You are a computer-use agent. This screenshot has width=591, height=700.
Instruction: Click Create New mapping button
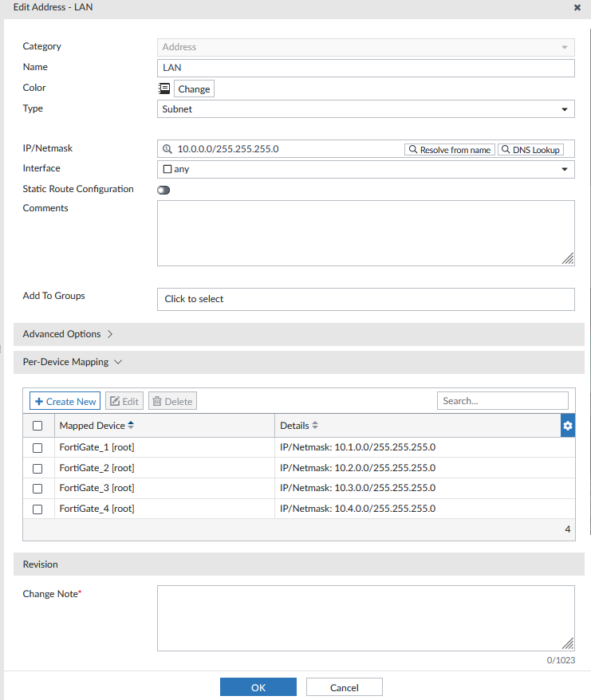[x=65, y=401]
